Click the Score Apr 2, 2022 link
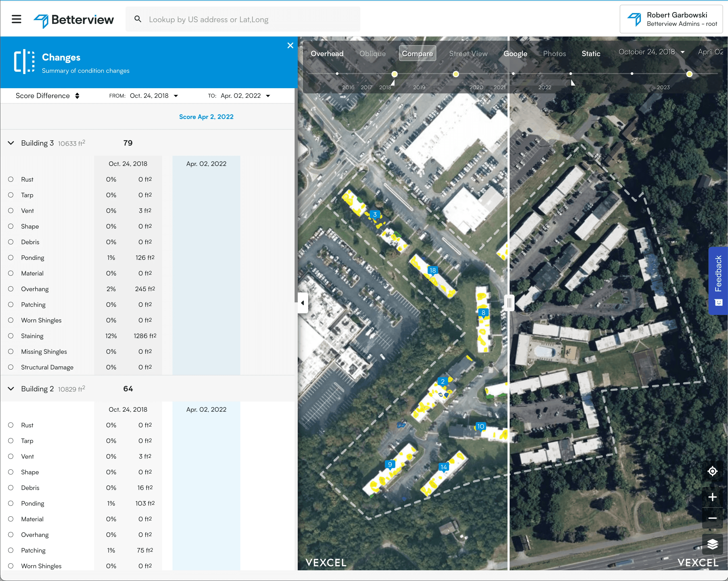Image resolution: width=728 pixels, height=581 pixels. coord(206,117)
